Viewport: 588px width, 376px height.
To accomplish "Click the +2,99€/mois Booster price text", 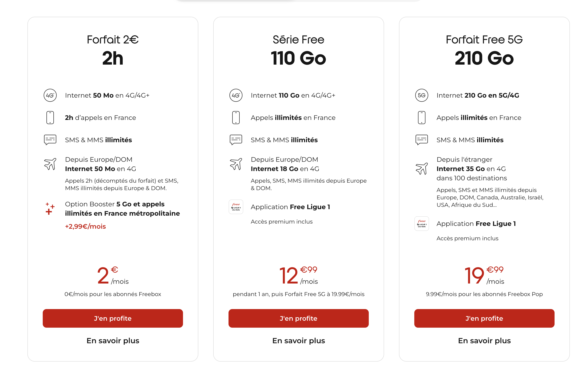I will click(85, 226).
